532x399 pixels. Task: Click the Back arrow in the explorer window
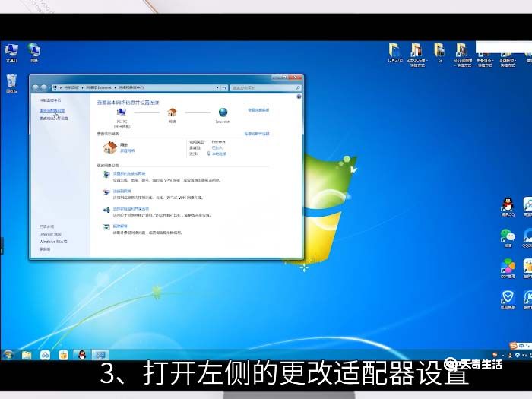click(x=36, y=87)
